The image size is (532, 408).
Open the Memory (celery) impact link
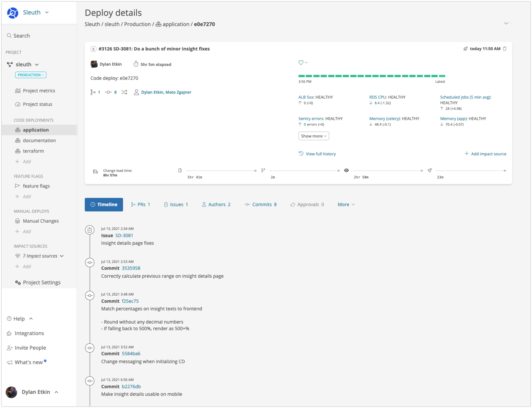tap(384, 119)
